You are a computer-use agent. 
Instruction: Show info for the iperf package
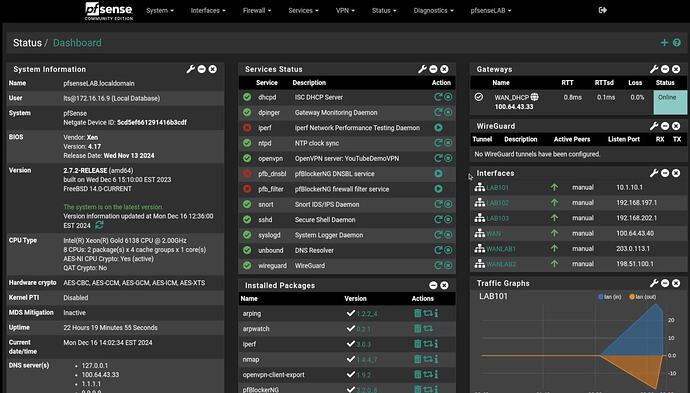pyautogui.click(x=436, y=344)
